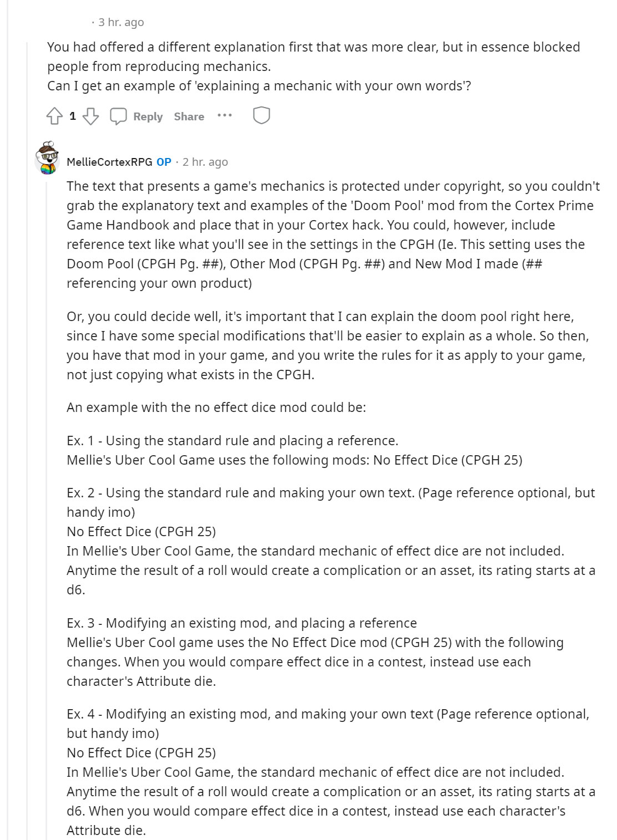Click the 'An example with the no effect dice' line

(216, 408)
